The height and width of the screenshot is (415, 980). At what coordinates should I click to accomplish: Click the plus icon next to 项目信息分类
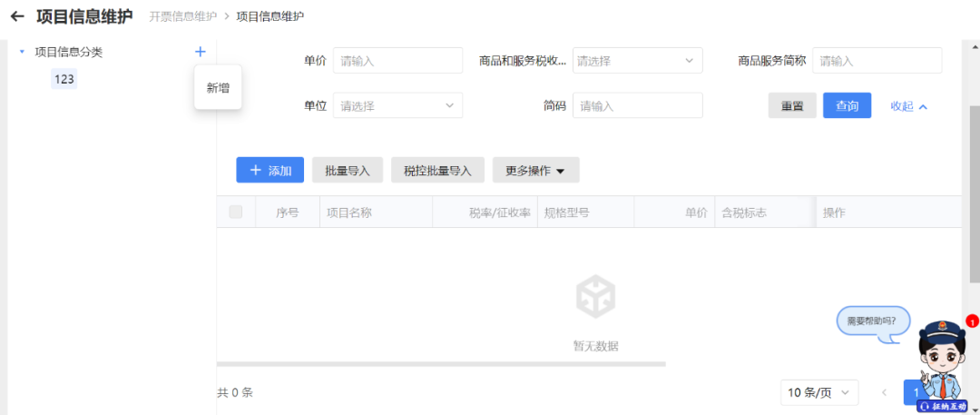[201, 52]
